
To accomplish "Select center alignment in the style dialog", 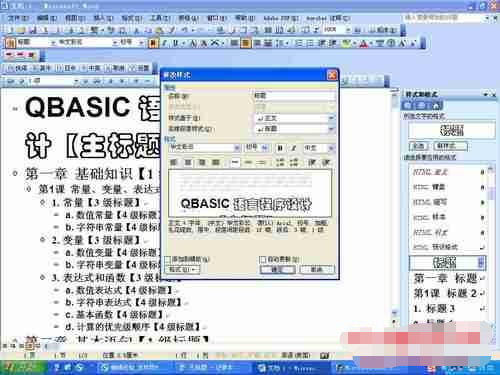I will (x=188, y=162).
